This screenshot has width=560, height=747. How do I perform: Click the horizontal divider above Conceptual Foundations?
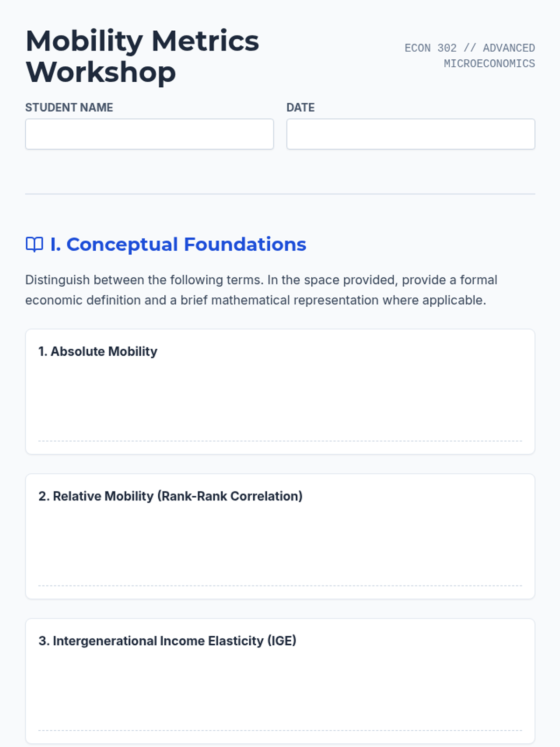point(280,194)
